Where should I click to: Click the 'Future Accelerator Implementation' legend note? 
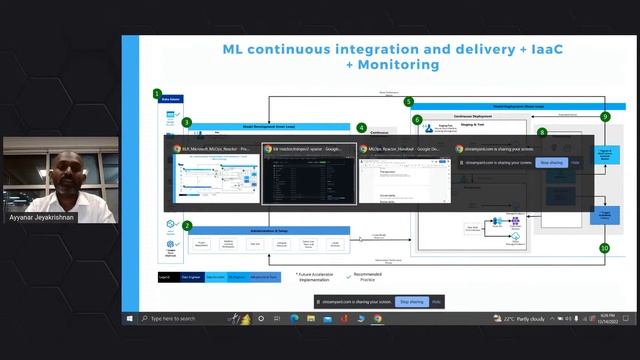(314, 277)
